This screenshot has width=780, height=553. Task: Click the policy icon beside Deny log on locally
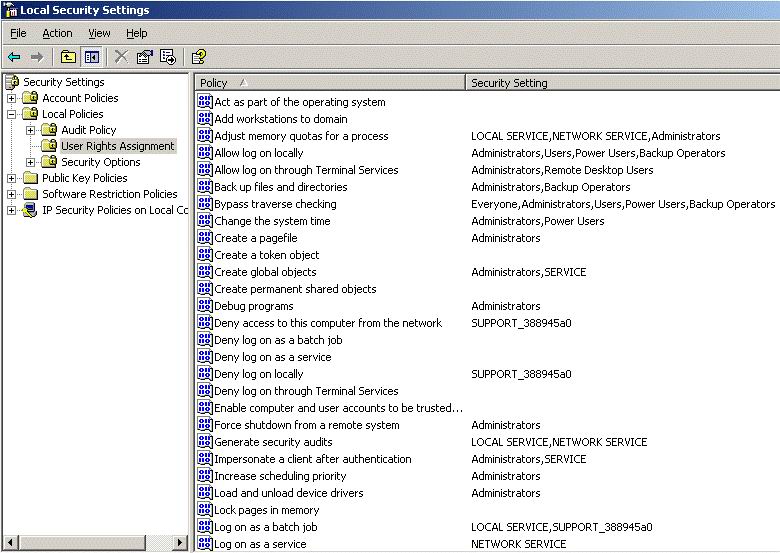(x=204, y=373)
